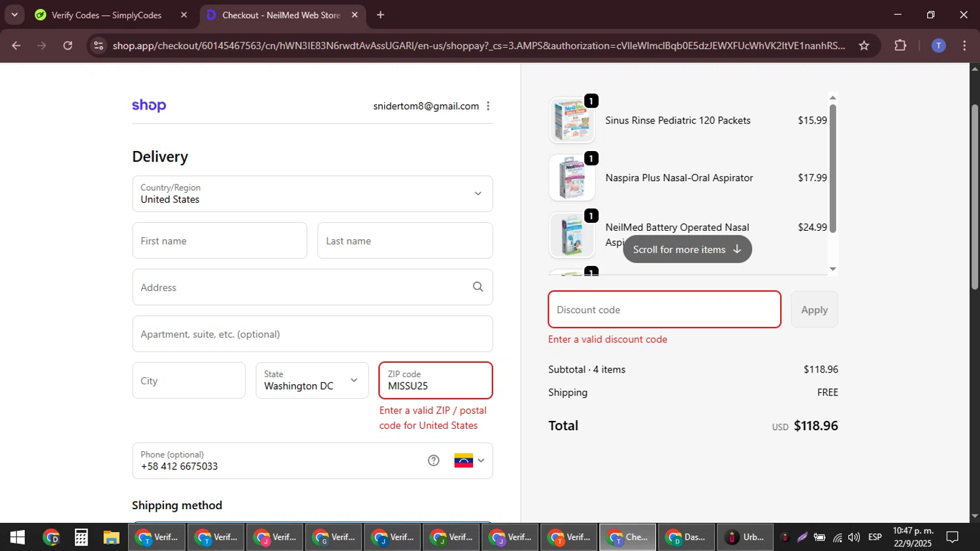This screenshot has width=980, height=551.
Task: Click the ZIP code field containing MISSU25
Action: (x=436, y=380)
